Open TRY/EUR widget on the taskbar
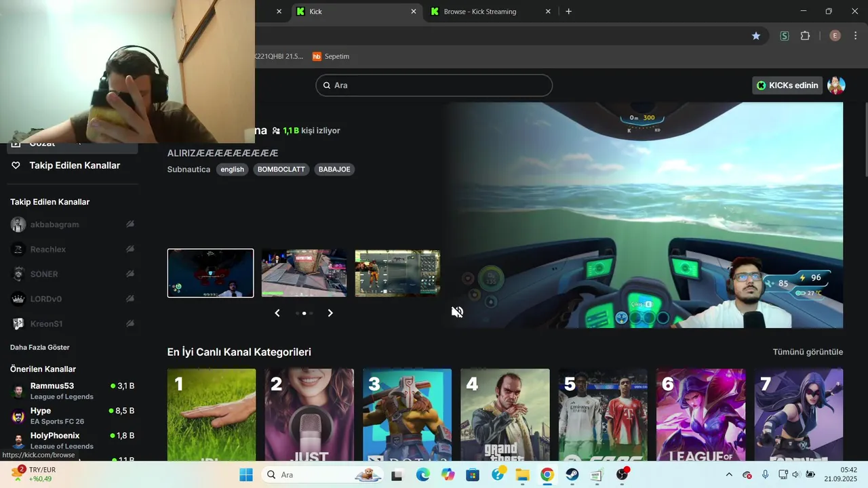 point(34,474)
